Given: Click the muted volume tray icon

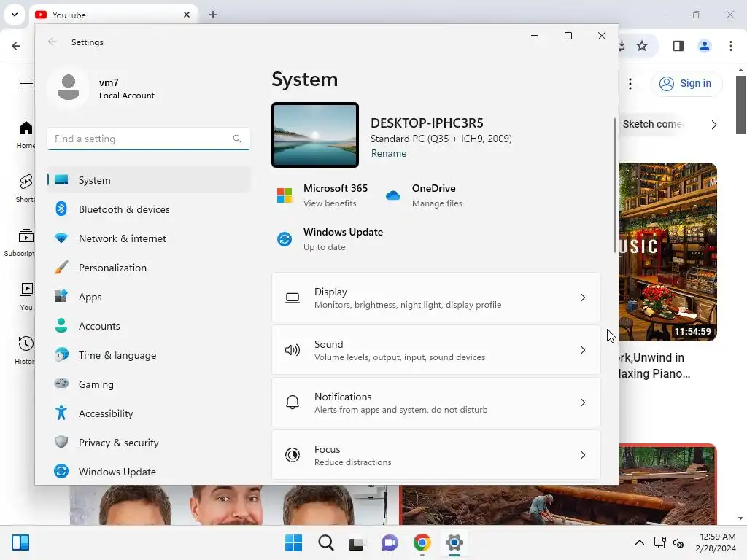Looking at the screenshot, I should pos(678,542).
